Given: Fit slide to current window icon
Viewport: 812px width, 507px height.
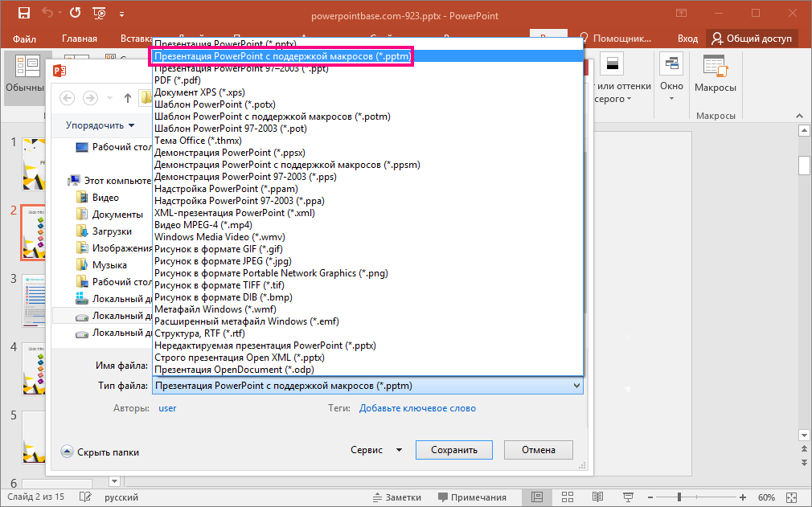Looking at the screenshot, I should point(791,497).
